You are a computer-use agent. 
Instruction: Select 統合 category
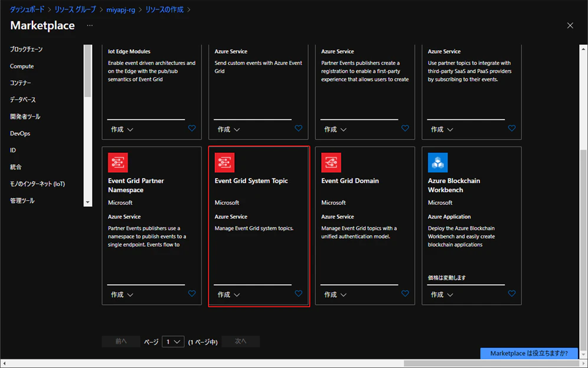click(x=16, y=167)
